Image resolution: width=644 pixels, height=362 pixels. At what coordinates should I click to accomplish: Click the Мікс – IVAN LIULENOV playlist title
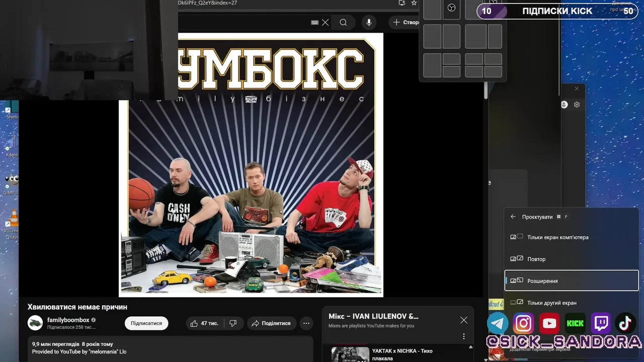[373, 316]
